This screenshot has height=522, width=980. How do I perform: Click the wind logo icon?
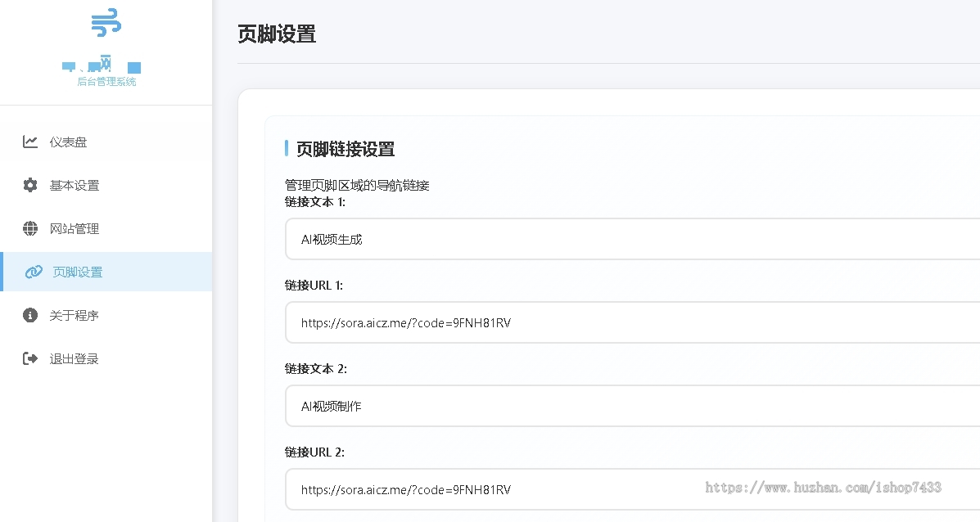click(106, 22)
